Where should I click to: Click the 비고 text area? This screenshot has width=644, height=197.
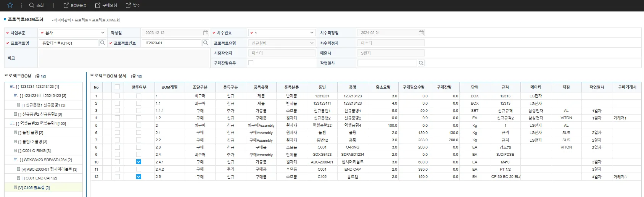coord(123,58)
